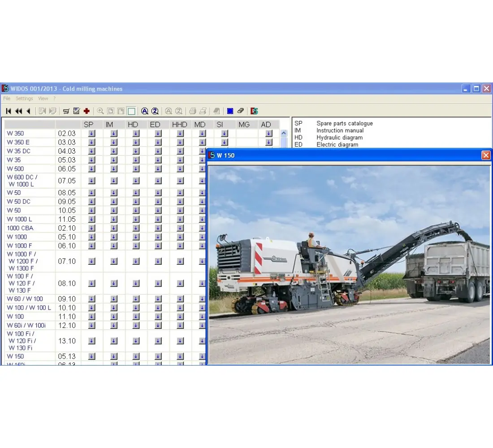This screenshot has height=448, width=493.
Task: Click the active blue 'A' search icon
Action: point(145,111)
